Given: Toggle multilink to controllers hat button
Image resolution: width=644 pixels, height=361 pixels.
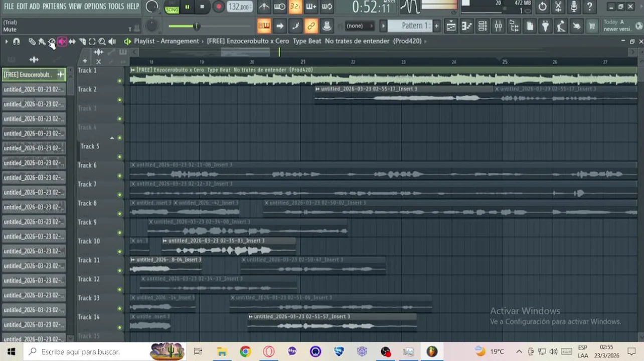Looking at the screenshot, I should (327, 26).
